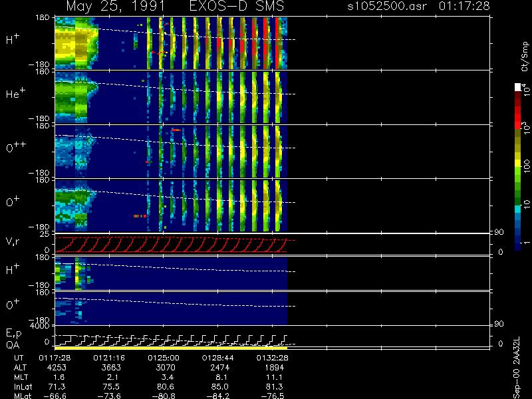
Task: Click the '100' label on the color scale
Action: (x=527, y=166)
